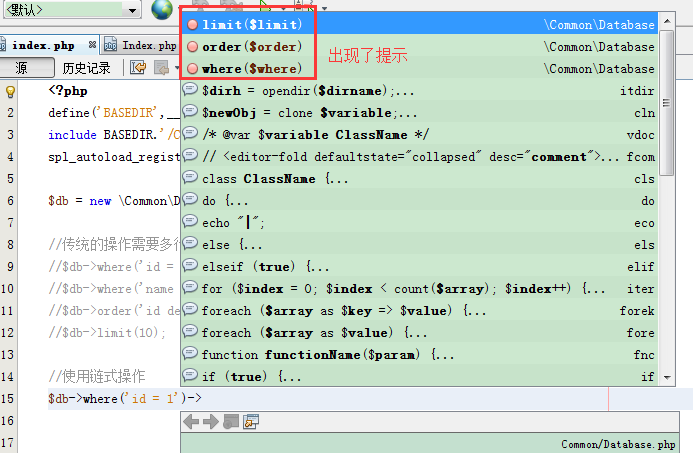The image size is (693, 453).
Task: Select the where($where) completion suggestion
Action: tap(419, 68)
